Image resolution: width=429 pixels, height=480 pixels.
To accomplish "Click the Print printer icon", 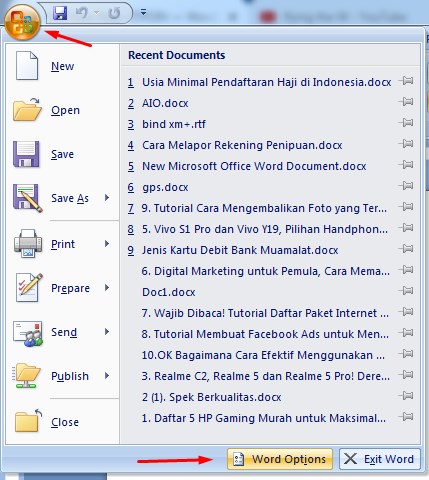I will tap(28, 244).
